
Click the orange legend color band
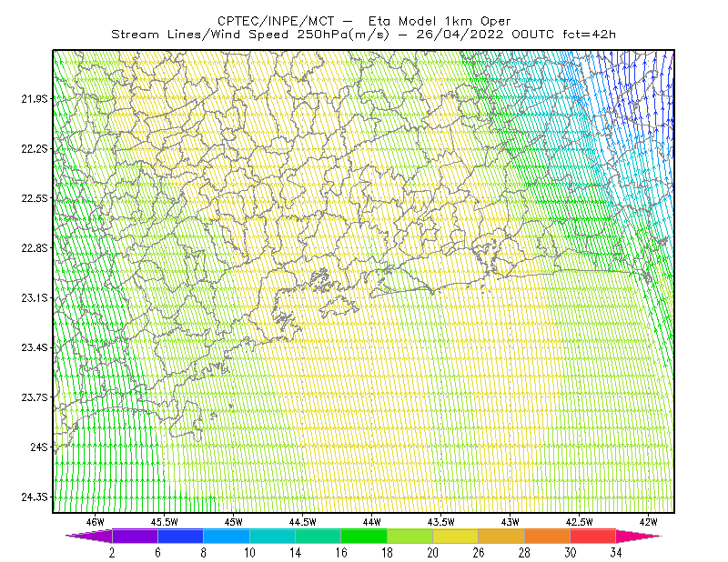coord(548,536)
